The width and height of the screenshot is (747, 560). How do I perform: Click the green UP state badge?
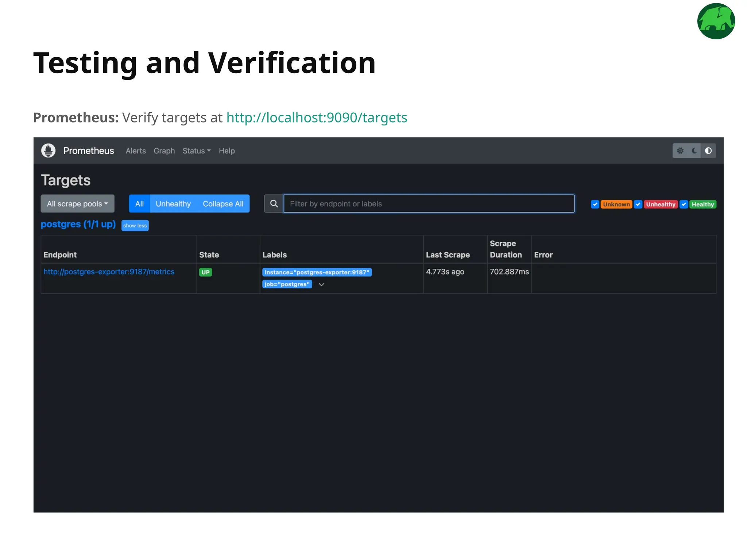[x=205, y=272]
